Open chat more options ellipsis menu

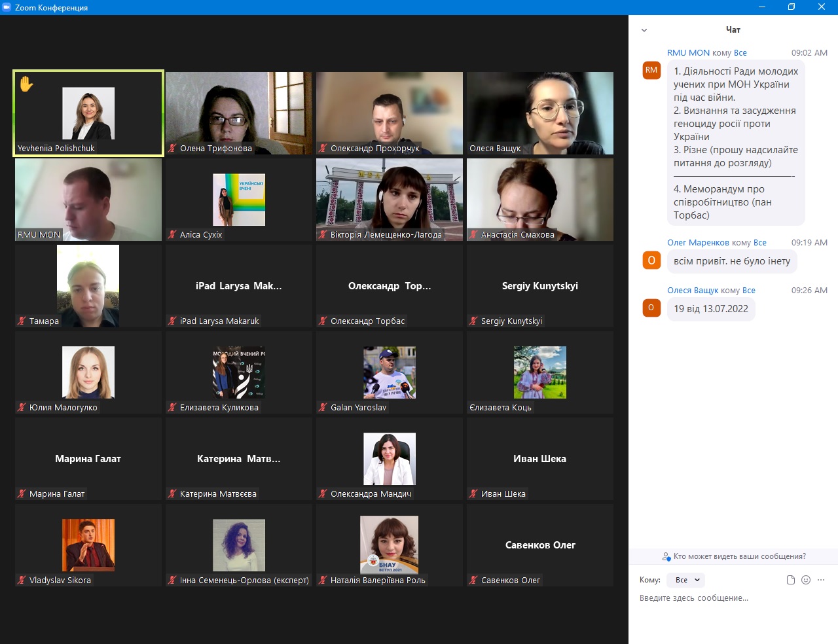coord(821,580)
